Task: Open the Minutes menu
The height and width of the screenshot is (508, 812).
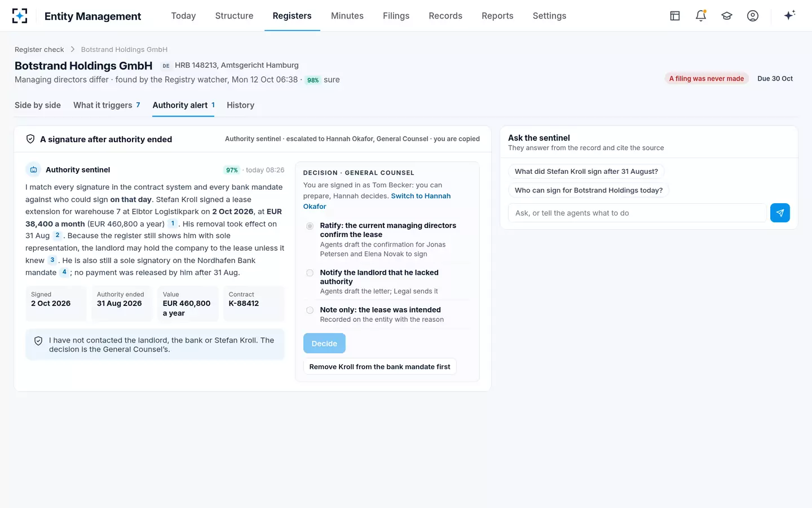Action: pyautogui.click(x=347, y=16)
